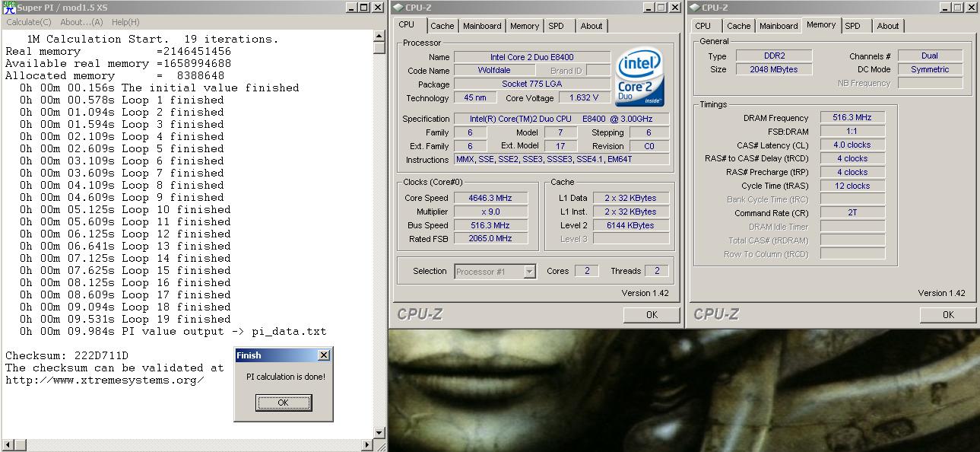Switch to Mainboard tab in second CPU-Z window
Screen dimensions: 980x452
coord(779,26)
